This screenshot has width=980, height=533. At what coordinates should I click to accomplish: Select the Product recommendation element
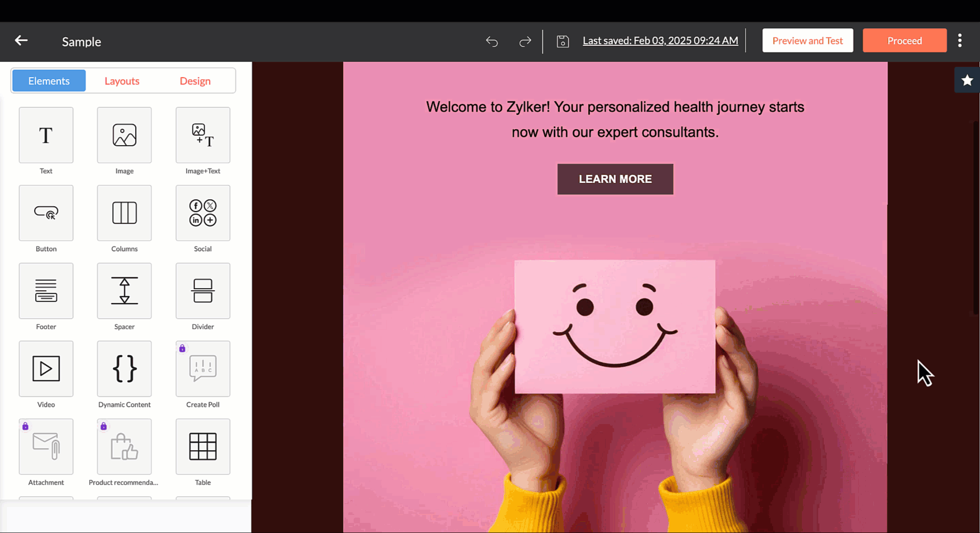tap(124, 446)
